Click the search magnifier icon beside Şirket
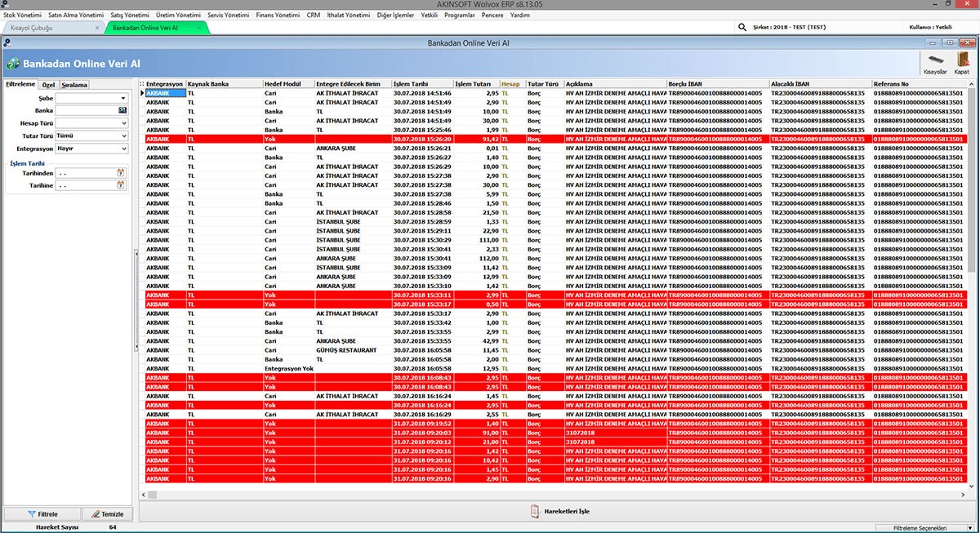The height and width of the screenshot is (533, 980). [x=742, y=27]
